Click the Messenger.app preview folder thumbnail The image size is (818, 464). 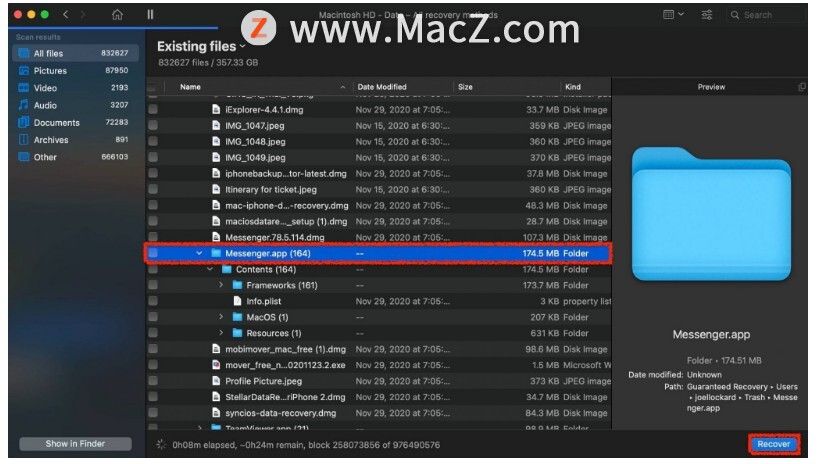pyautogui.click(x=712, y=213)
